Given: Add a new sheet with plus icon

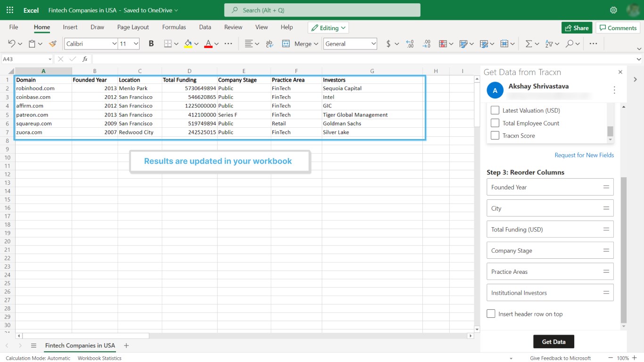Looking at the screenshot, I should click(126, 346).
